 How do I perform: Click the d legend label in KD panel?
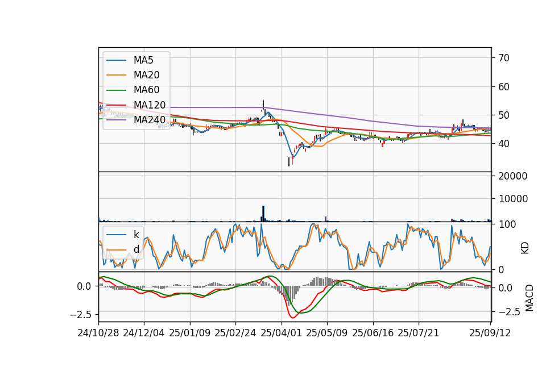coord(136,249)
